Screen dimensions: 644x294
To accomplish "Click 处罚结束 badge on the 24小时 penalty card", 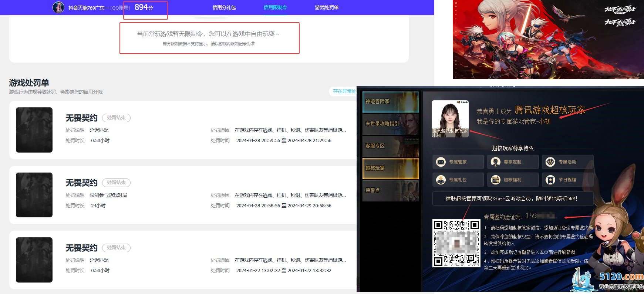I will pyautogui.click(x=116, y=183).
